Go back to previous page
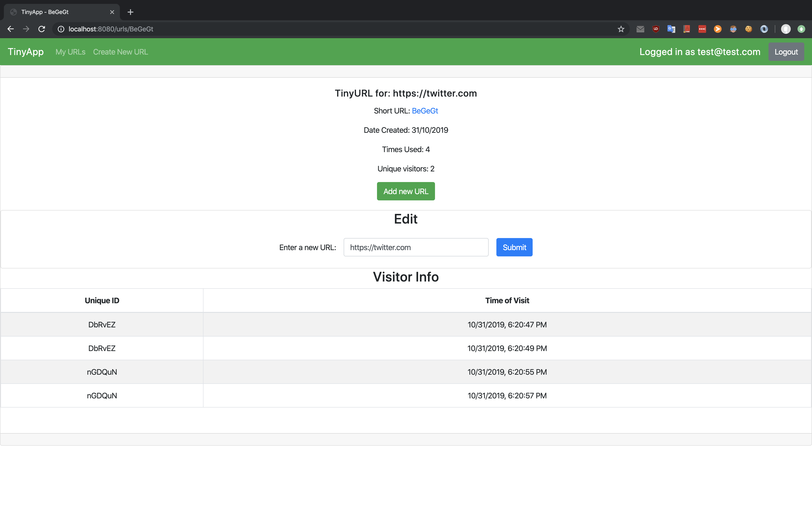This screenshot has width=812, height=507. [x=11, y=29]
